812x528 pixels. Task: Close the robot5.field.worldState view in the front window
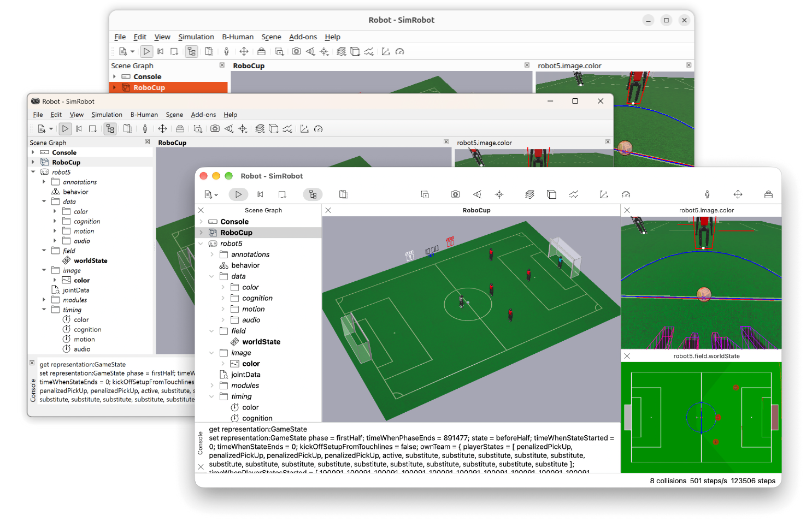[627, 356]
